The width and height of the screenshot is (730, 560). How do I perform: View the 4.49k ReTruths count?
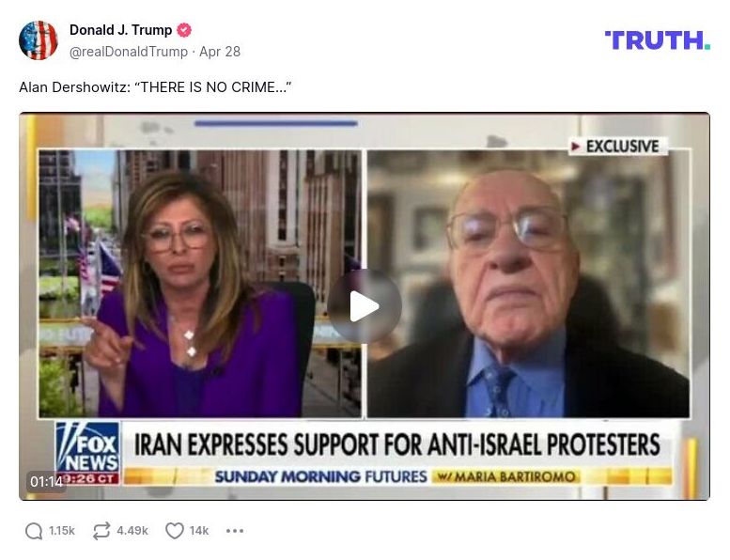coord(132,531)
